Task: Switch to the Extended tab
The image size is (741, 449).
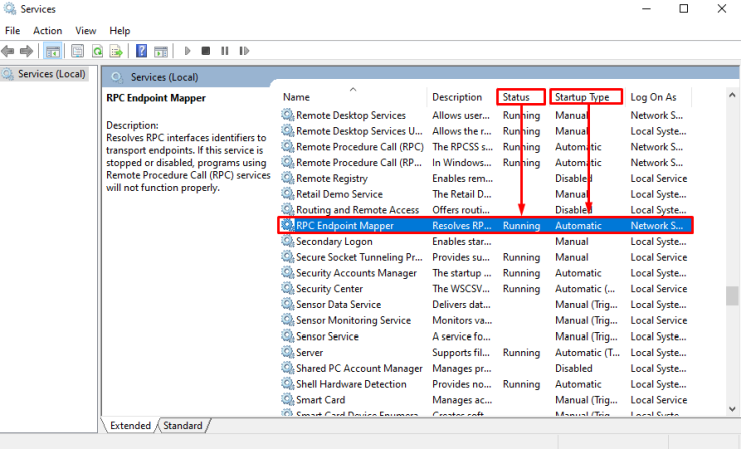Action: coord(130,425)
